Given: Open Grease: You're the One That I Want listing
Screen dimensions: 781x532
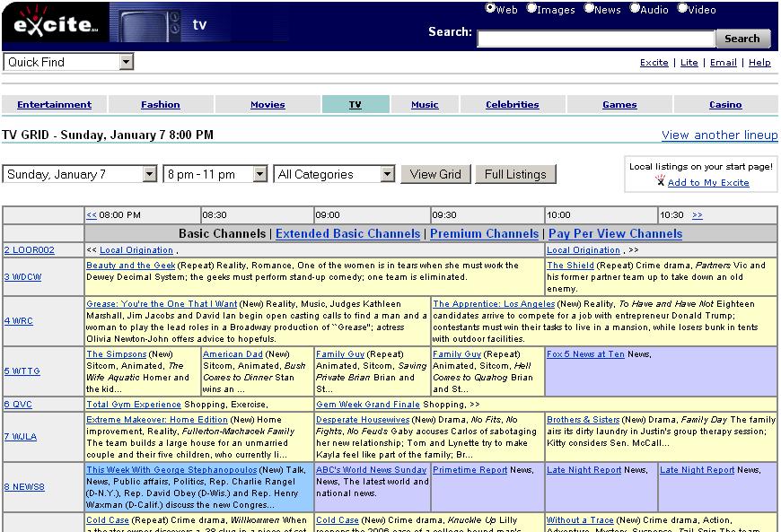Looking at the screenshot, I should point(162,303).
